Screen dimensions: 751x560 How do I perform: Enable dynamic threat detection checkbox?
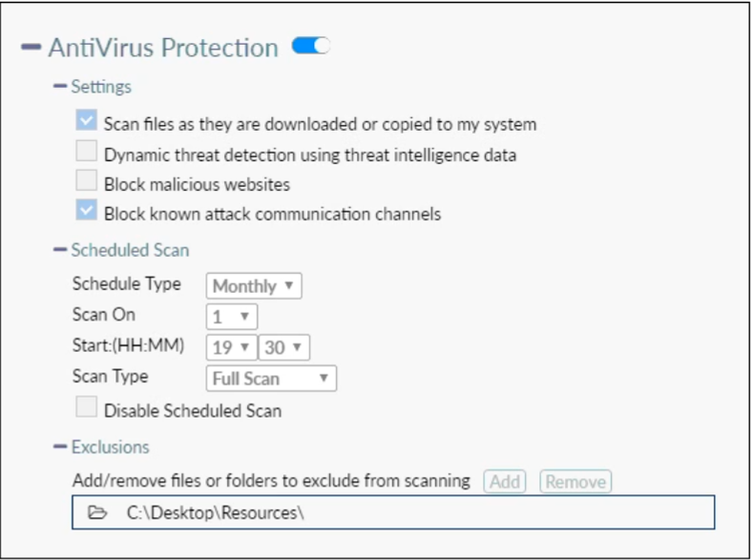point(87,152)
